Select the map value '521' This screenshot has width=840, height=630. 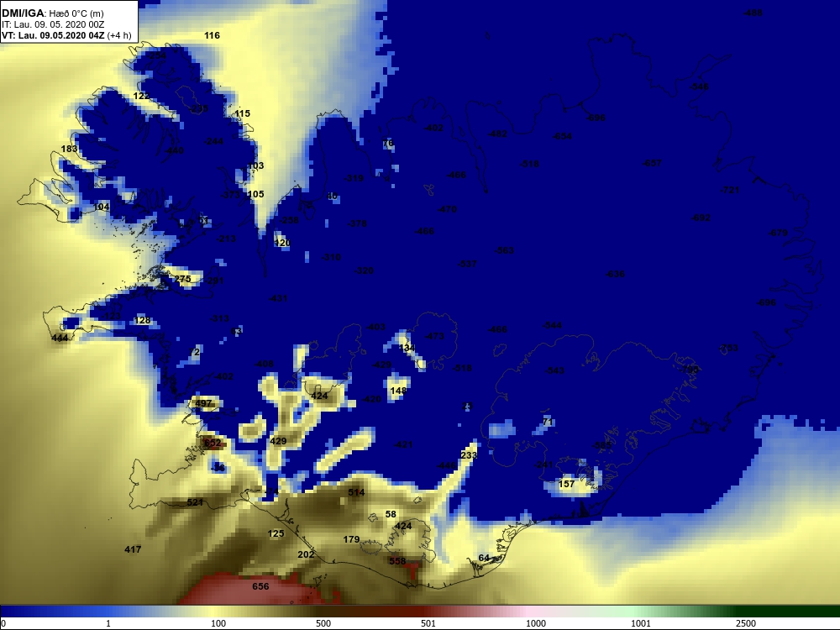[x=195, y=502]
